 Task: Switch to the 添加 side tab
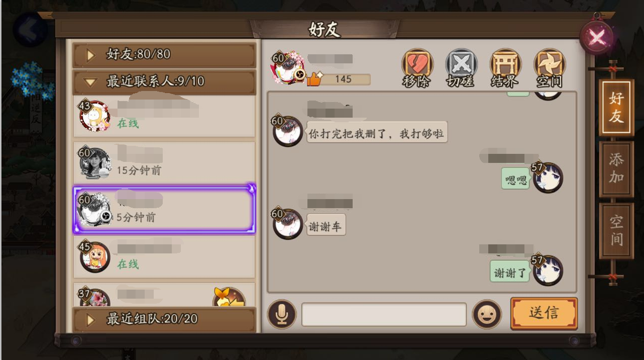point(616,168)
